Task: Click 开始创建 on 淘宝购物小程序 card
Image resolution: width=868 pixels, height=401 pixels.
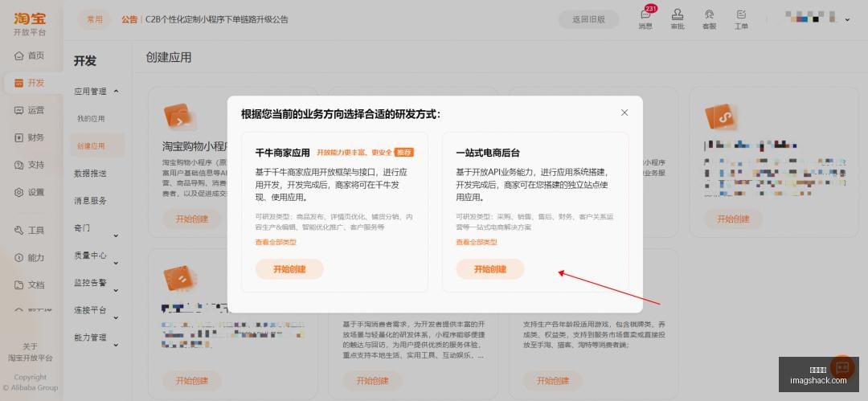Action: (x=192, y=219)
